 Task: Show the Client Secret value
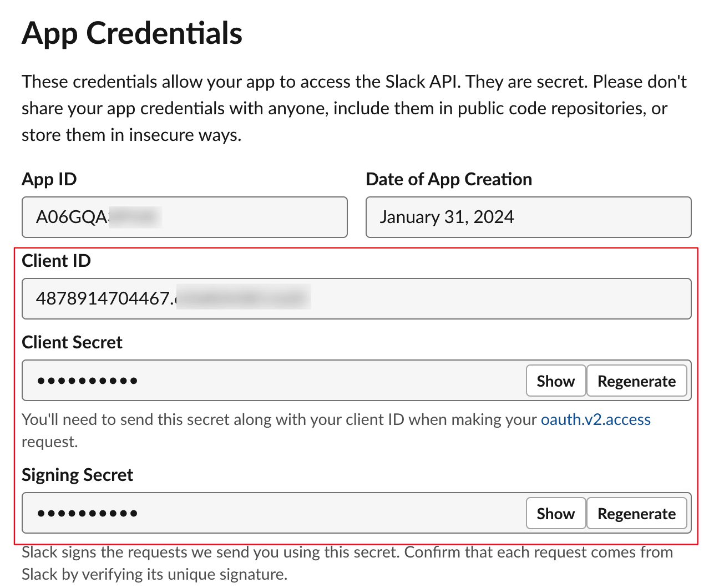556,381
